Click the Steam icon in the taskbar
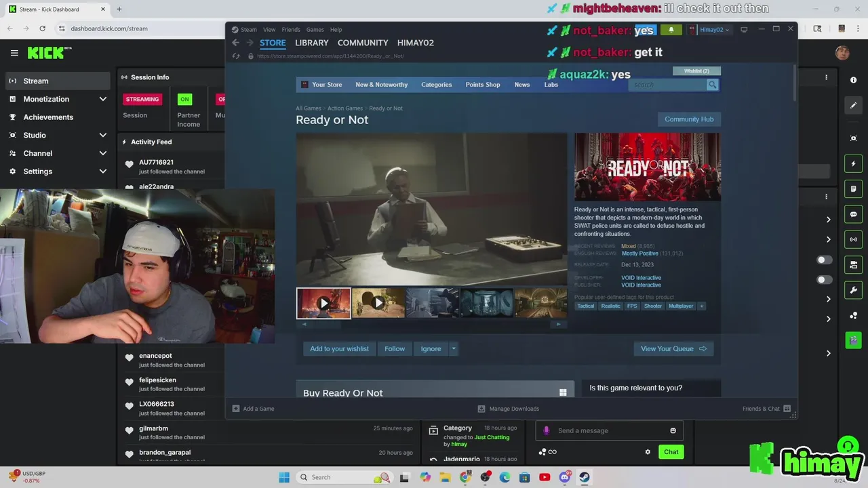The image size is (868, 488). pos(584,477)
